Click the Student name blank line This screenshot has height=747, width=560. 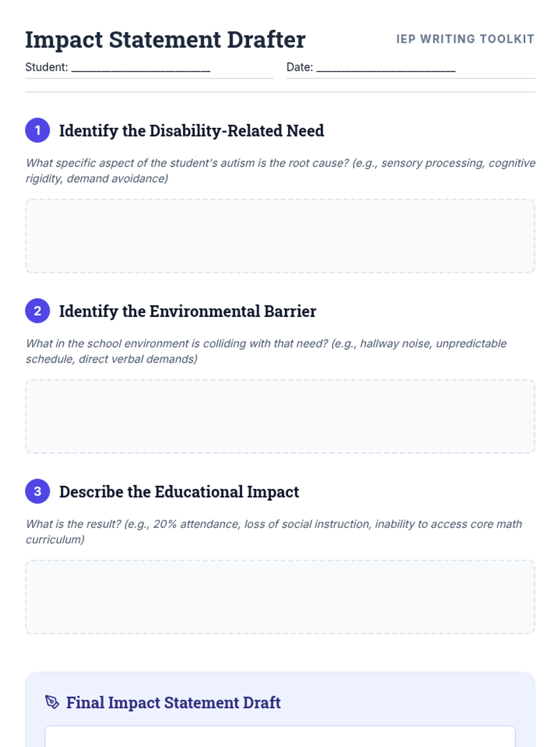[x=141, y=68]
